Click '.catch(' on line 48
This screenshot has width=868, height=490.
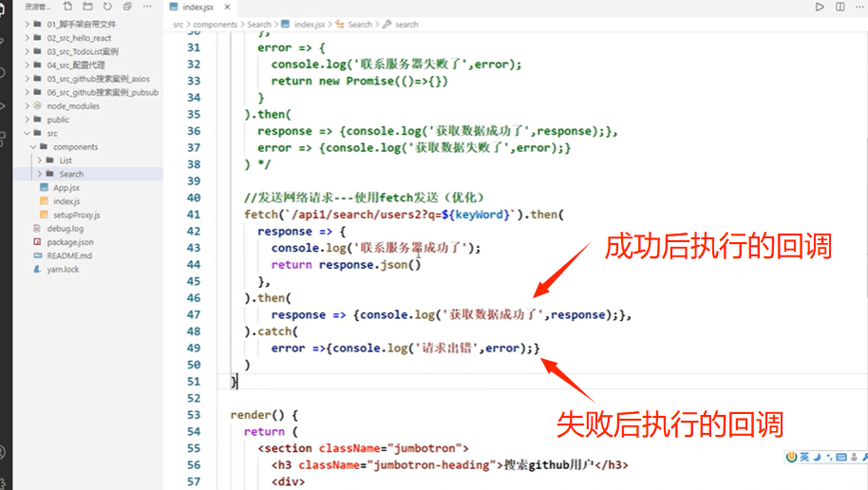272,331
